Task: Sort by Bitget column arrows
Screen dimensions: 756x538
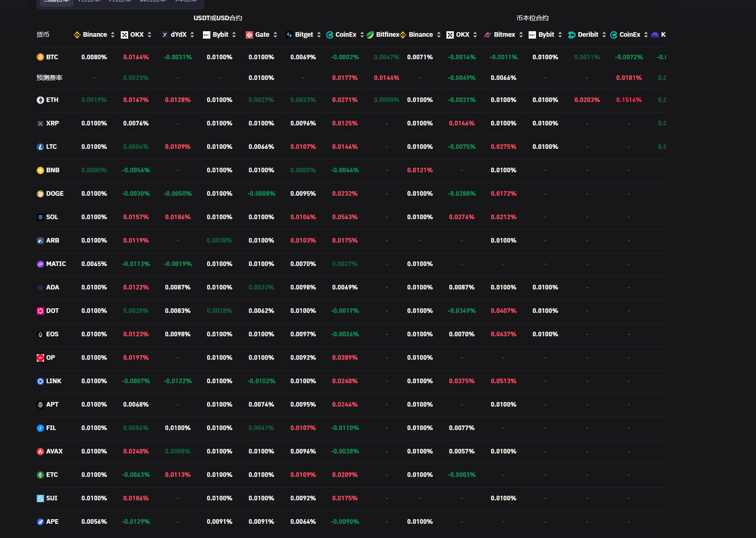Action: (x=319, y=34)
